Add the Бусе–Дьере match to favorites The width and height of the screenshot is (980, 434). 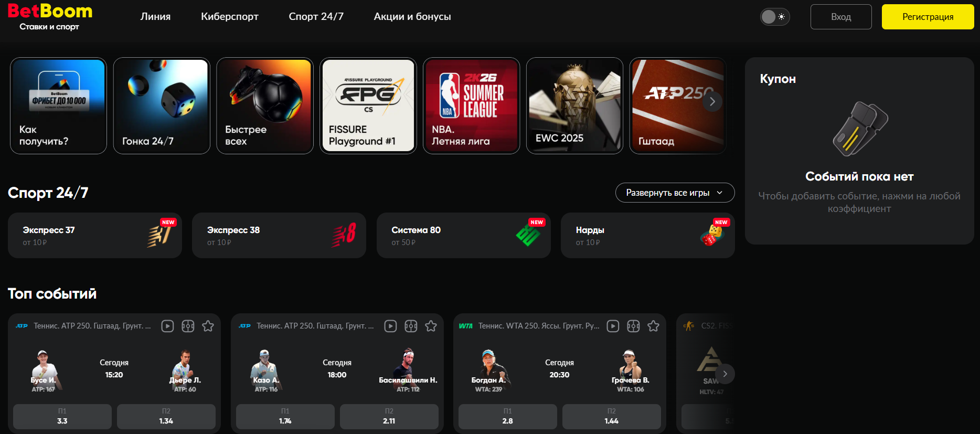(x=208, y=326)
